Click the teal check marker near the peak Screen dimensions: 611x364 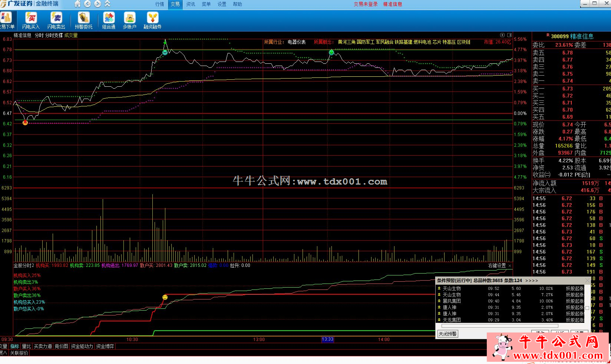(x=165, y=52)
